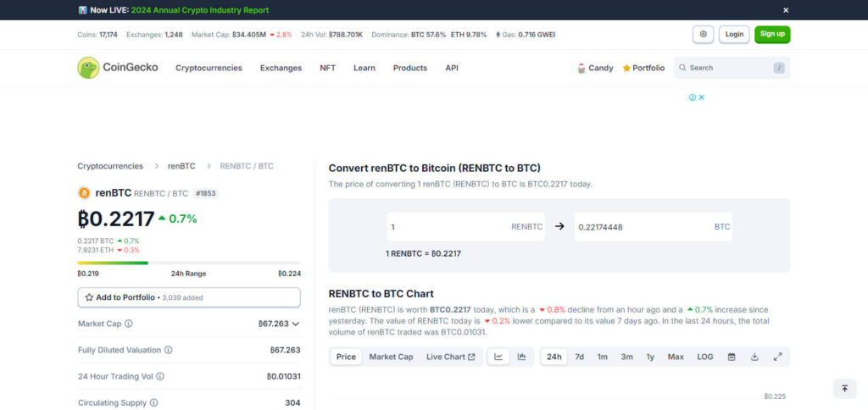Switch to candlestick chart view
The width and height of the screenshot is (868, 410).
coord(521,357)
